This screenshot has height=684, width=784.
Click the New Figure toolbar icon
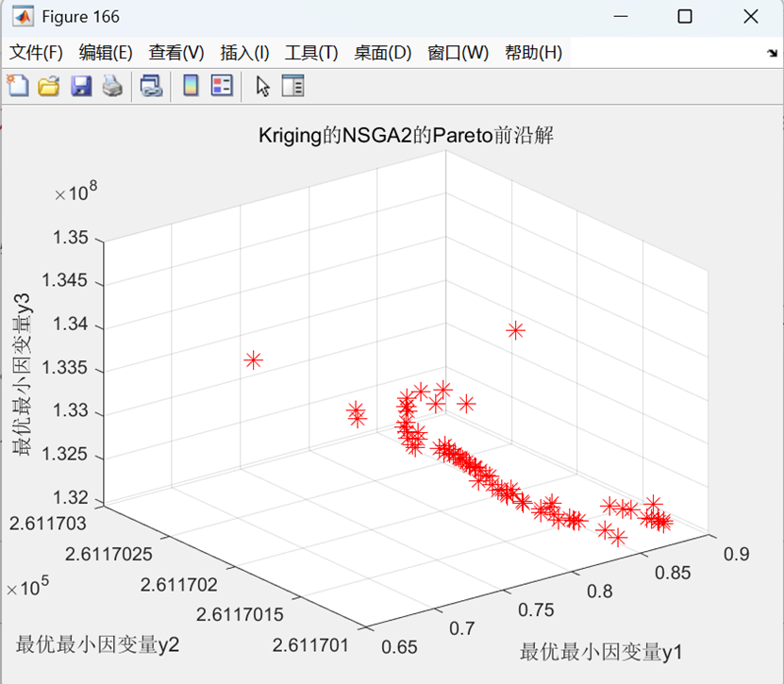point(18,86)
